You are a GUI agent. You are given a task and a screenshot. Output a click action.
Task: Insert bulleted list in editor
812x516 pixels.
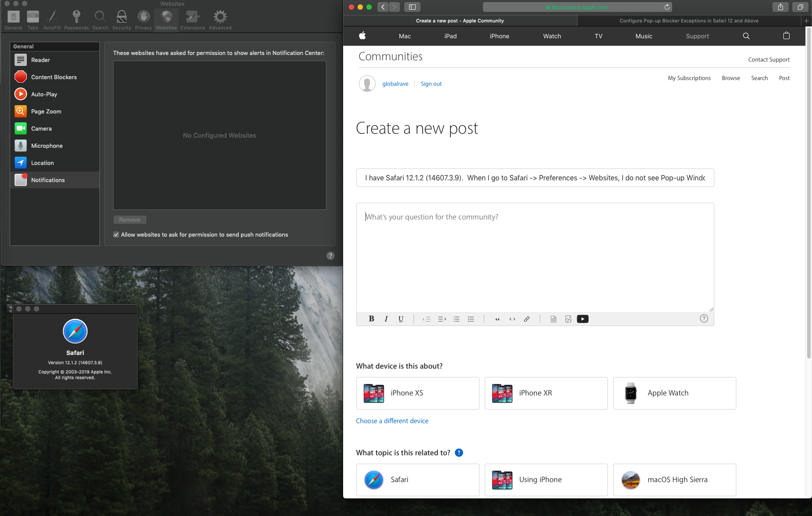[471, 319]
